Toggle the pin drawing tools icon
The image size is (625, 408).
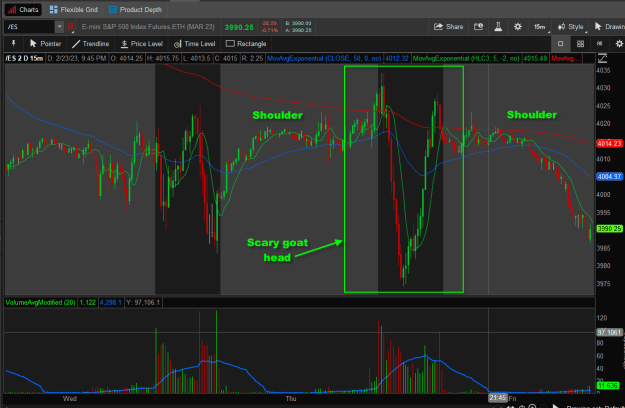(x=13, y=43)
